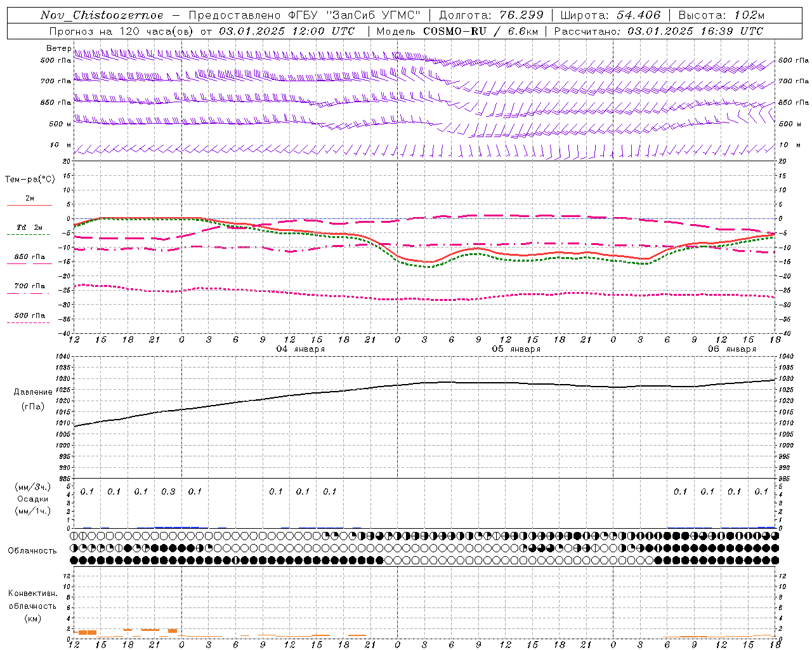This screenshot has height=650, width=812.
Task: Click the (км) convective cloud unit label
Action: click(33, 618)
